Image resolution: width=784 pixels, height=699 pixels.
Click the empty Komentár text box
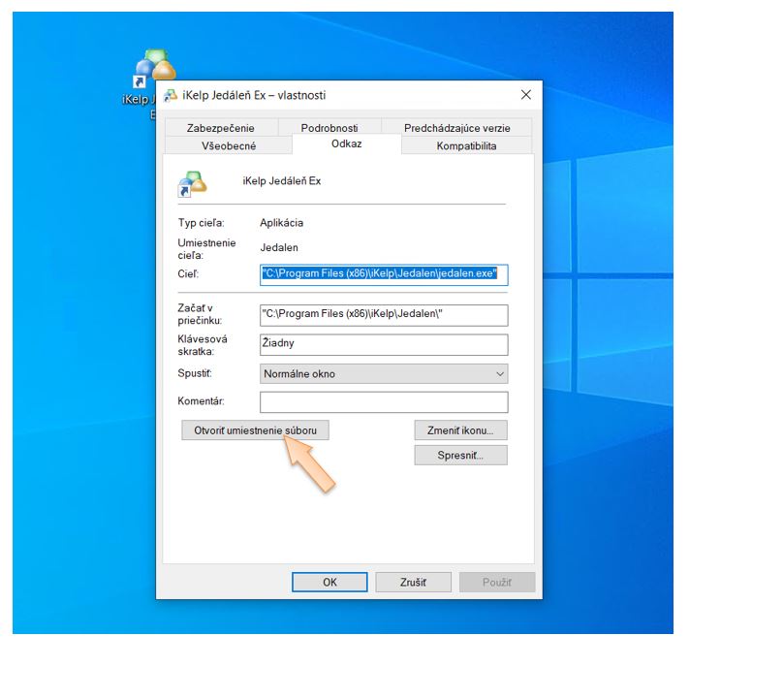(x=384, y=401)
